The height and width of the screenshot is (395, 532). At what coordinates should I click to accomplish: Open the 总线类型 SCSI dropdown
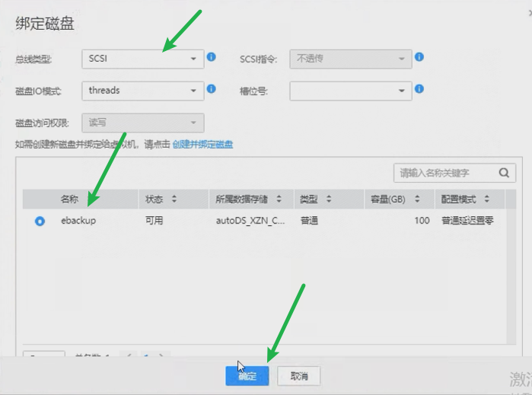(x=143, y=58)
